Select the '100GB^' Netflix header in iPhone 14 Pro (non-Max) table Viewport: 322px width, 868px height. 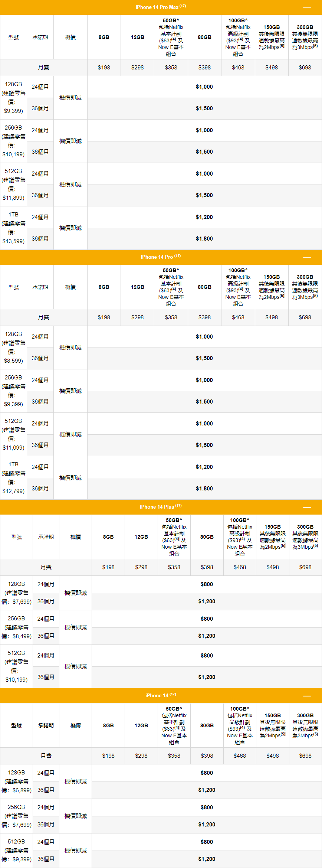tap(238, 287)
